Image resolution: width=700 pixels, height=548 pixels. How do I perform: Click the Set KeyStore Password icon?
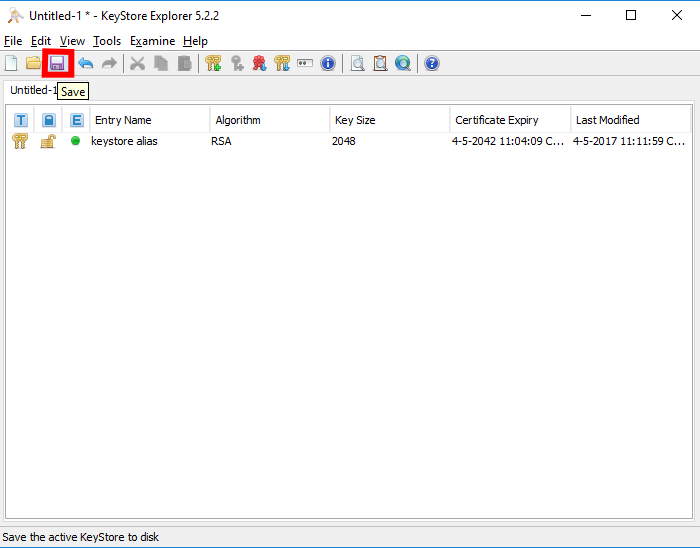pyautogui.click(x=305, y=63)
